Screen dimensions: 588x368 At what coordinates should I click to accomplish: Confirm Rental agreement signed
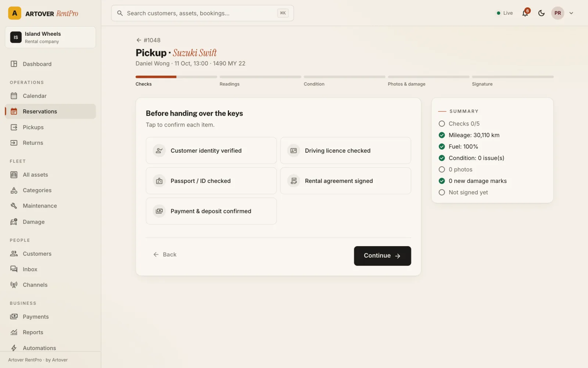(x=345, y=181)
